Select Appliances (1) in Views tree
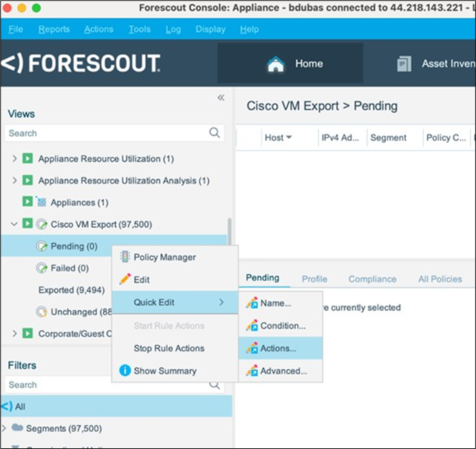 [x=80, y=202]
